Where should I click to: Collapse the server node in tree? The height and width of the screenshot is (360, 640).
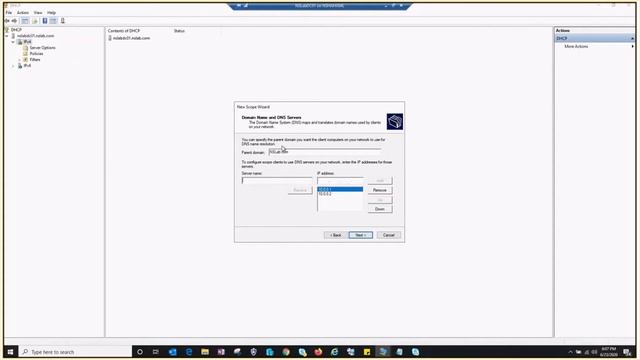point(7,36)
